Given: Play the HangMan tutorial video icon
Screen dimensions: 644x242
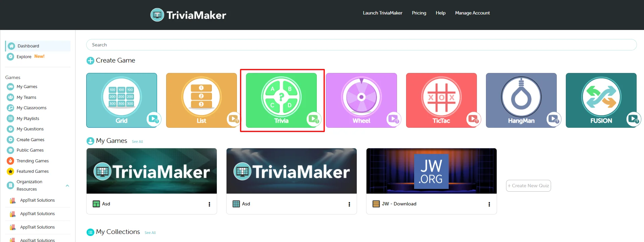Looking at the screenshot, I should pyautogui.click(x=554, y=119).
